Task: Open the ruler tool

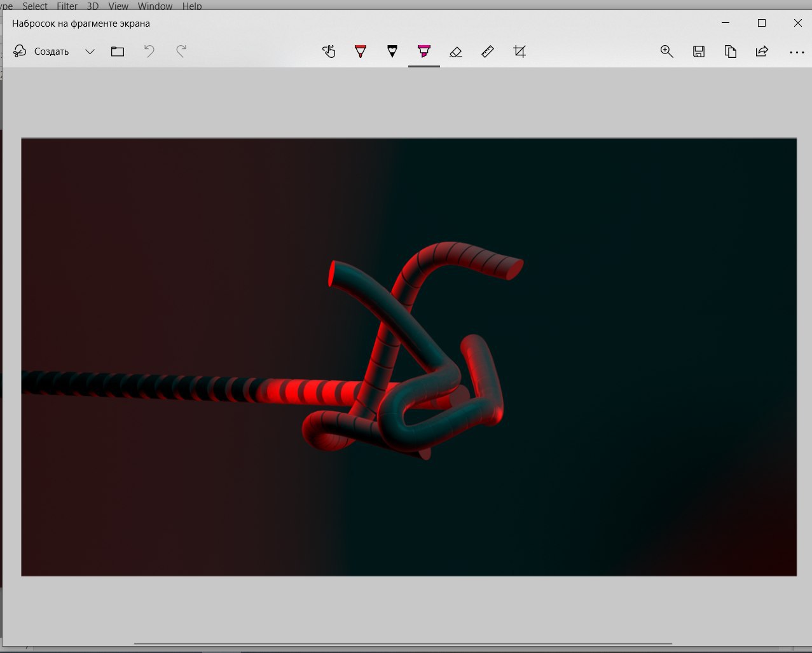Action: [x=488, y=52]
